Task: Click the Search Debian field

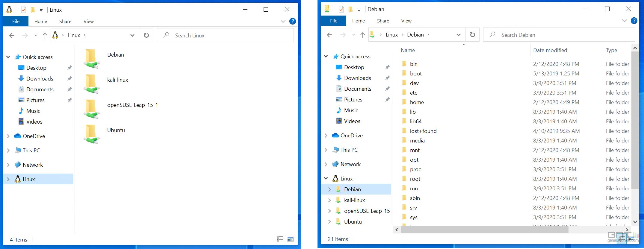Action: [559, 35]
